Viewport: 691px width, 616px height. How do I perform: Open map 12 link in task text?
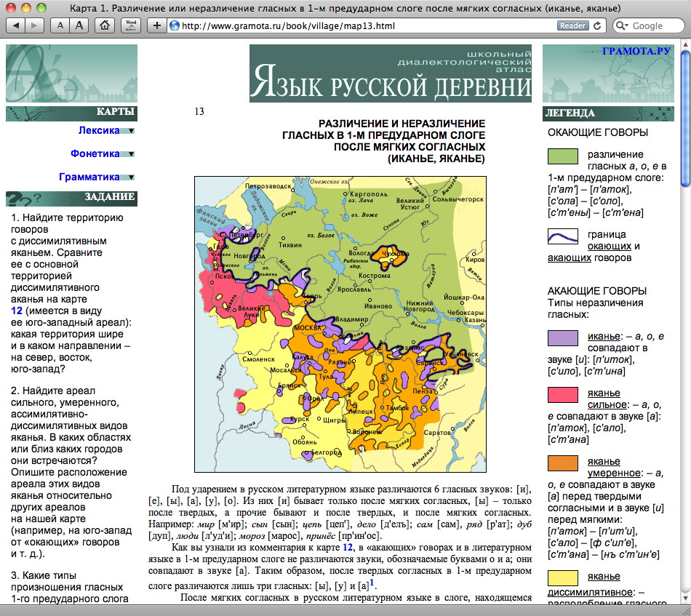click(16, 311)
